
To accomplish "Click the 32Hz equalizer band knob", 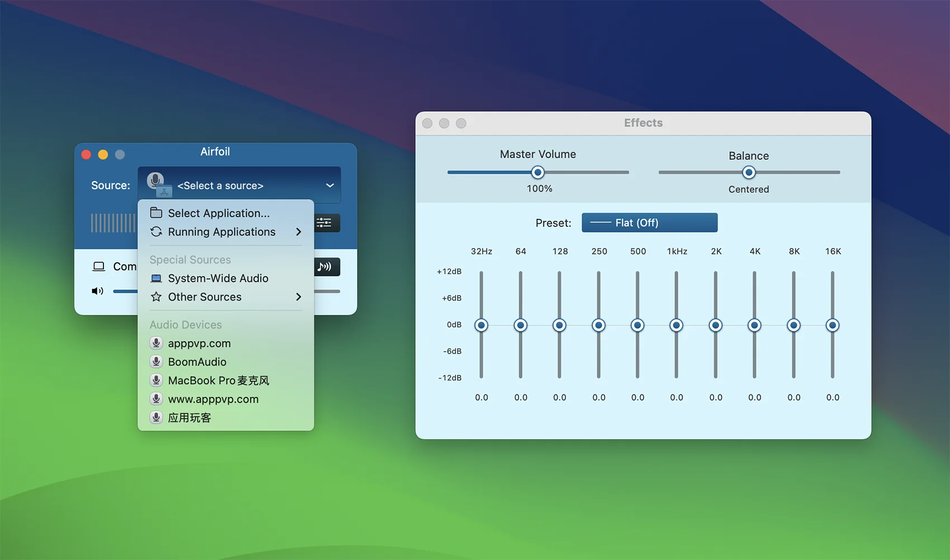I will [481, 325].
